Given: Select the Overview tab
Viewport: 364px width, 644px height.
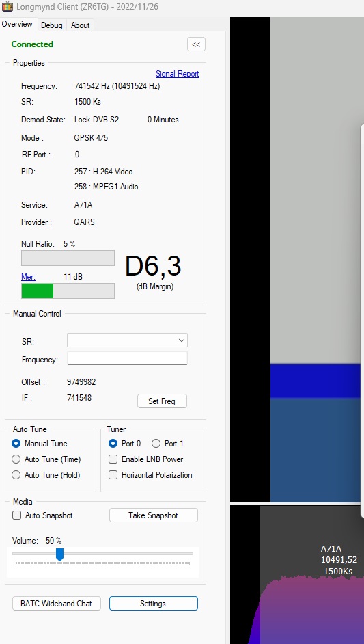Looking at the screenshot, I should point(17,24).
